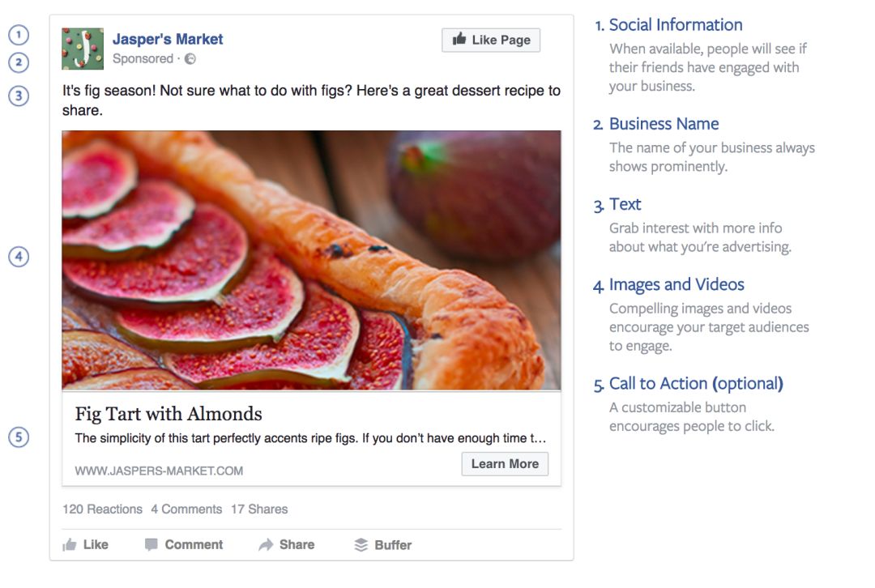
Task: Click the circled number 4 marker
Action: click(19, 257)
